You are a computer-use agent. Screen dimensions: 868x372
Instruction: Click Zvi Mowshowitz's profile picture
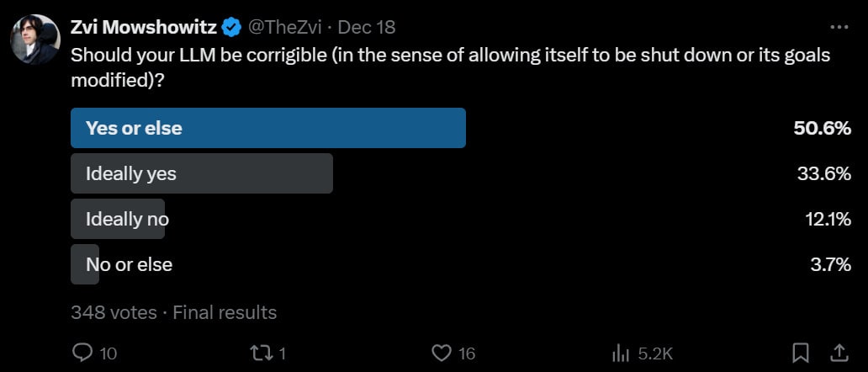(x=35, y=39)
